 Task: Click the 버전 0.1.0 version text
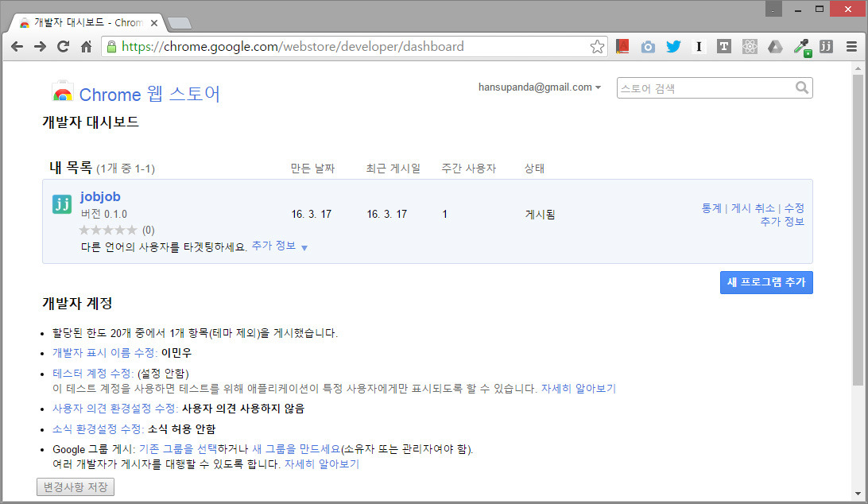tap(103, 214)
